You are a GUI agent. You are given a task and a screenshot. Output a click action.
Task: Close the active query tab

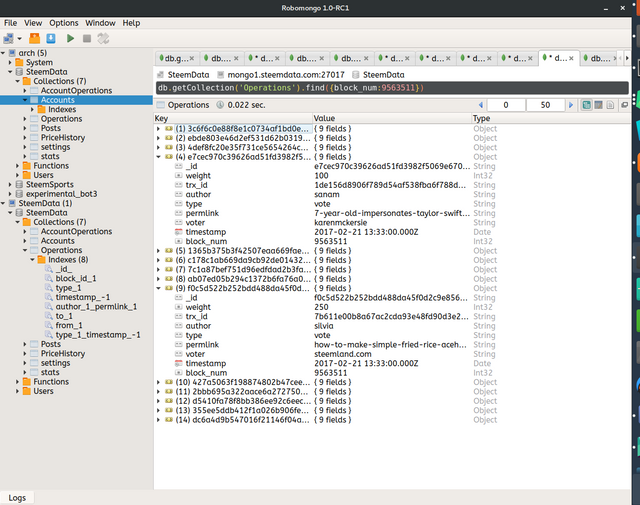[571, 58]
